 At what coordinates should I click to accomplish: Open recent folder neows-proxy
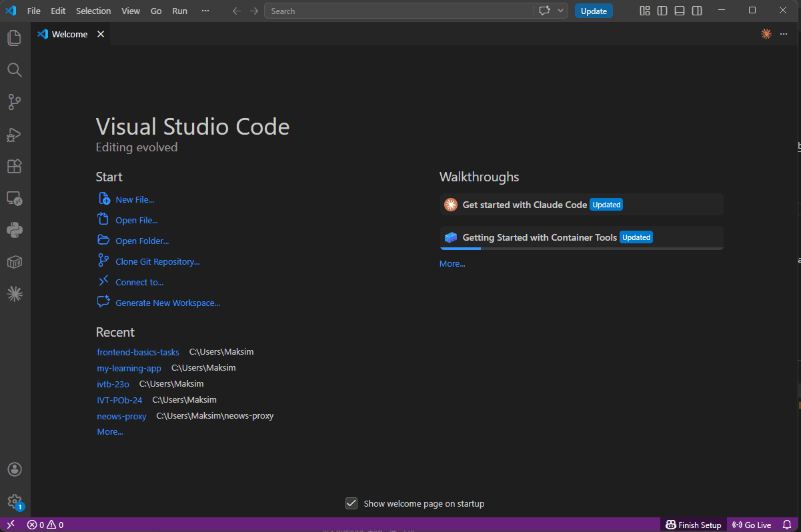[121, 416]
